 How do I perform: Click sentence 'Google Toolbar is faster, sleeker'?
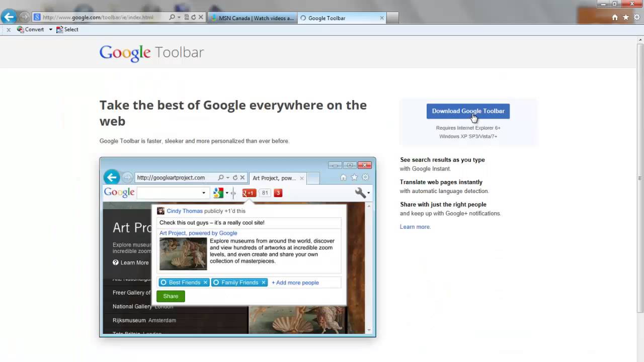pos(194,141)
